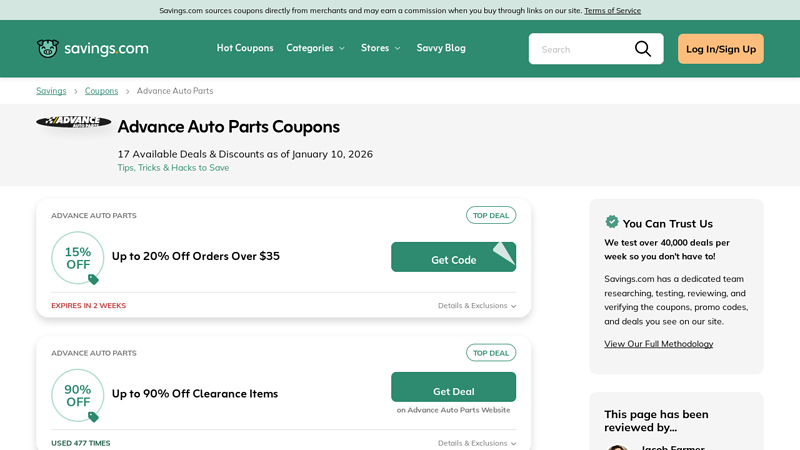The width and height of the screenshot is (800, 450).
Task: Open the Terms of Service link
Action: pyautogui.click(x=612, y=10)
